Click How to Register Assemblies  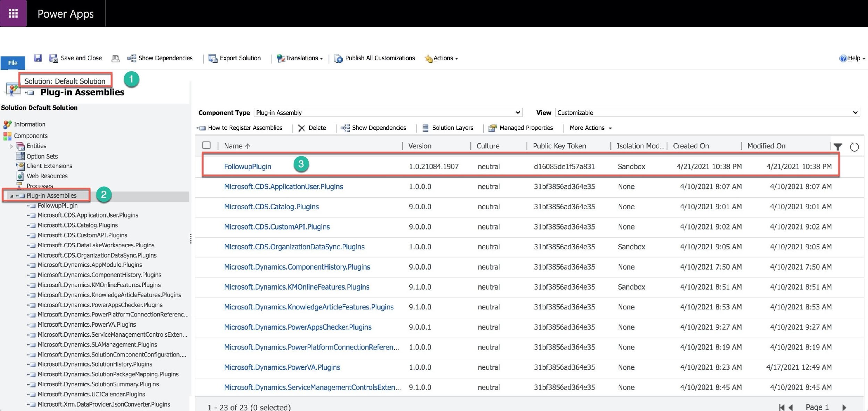coord(240,128)
